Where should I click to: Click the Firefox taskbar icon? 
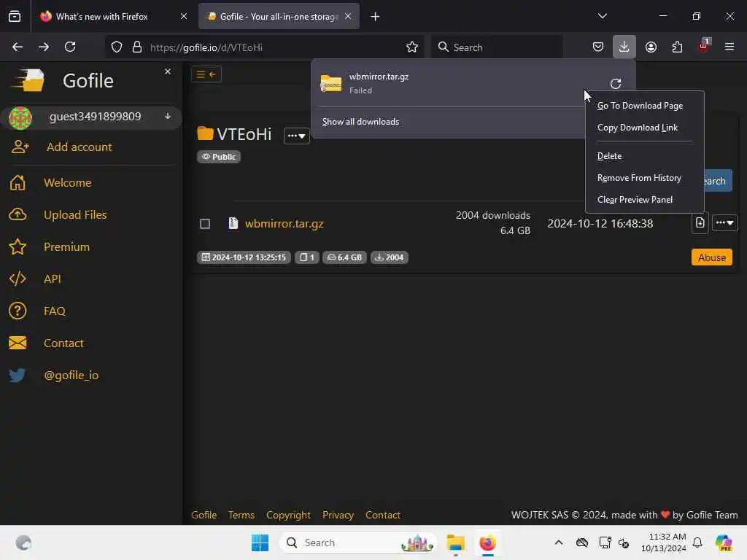(488, 542)
